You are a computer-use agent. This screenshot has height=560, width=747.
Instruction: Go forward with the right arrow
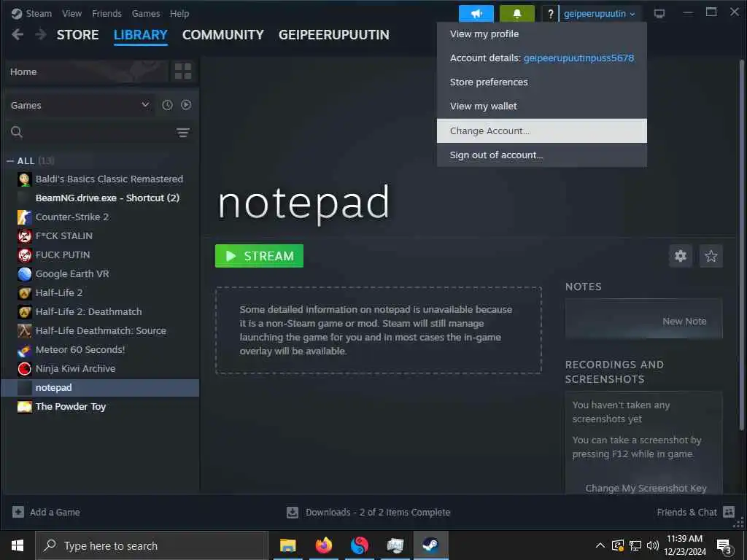coord(41,34)
